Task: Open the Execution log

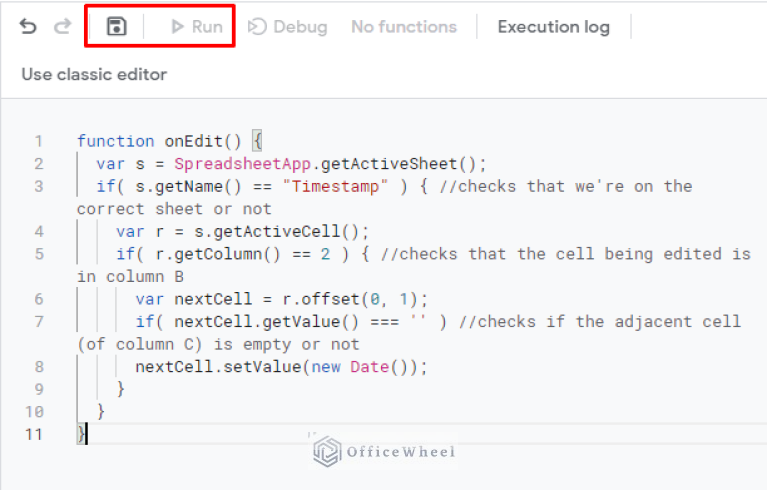Action: (553, 27)
